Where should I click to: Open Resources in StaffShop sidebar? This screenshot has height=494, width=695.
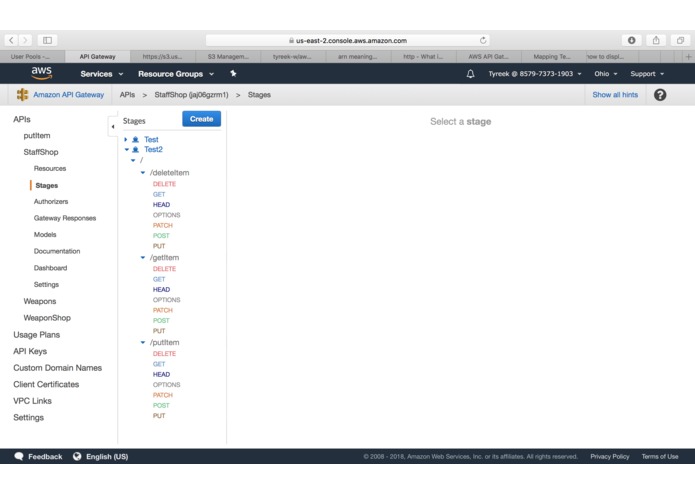(50, 168)
